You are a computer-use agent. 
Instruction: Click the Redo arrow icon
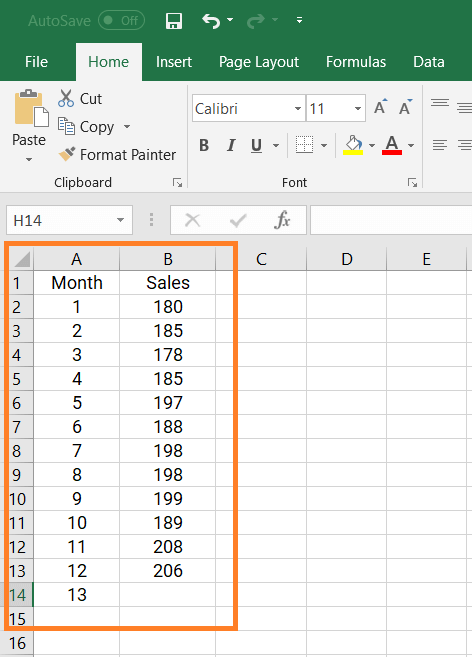(255, 21)
